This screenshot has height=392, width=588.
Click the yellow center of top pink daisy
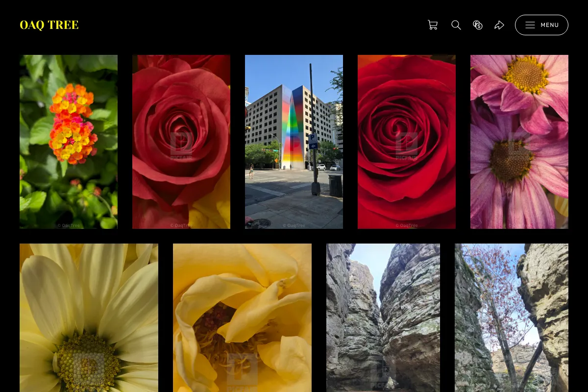(525, 74)
